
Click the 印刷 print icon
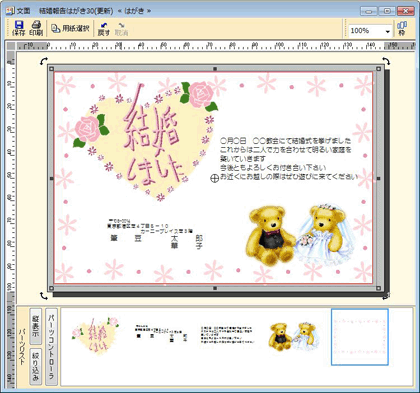[36, 28]
